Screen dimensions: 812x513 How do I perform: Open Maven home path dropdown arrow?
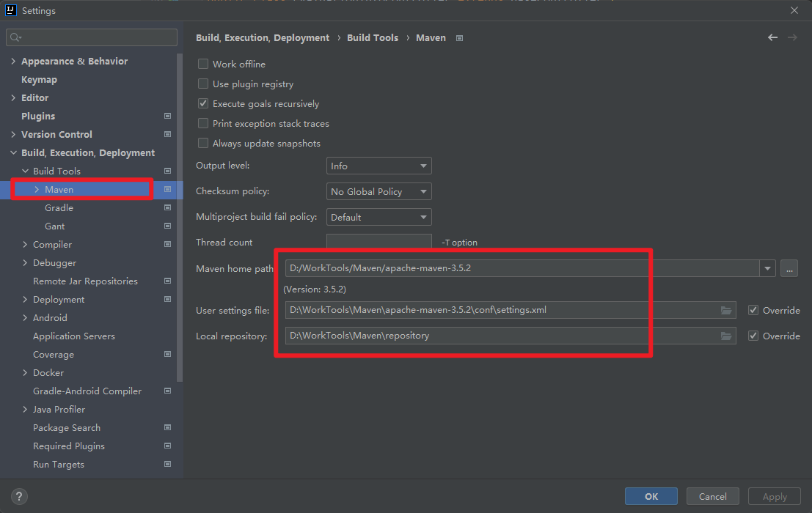(x=767, y=268)
